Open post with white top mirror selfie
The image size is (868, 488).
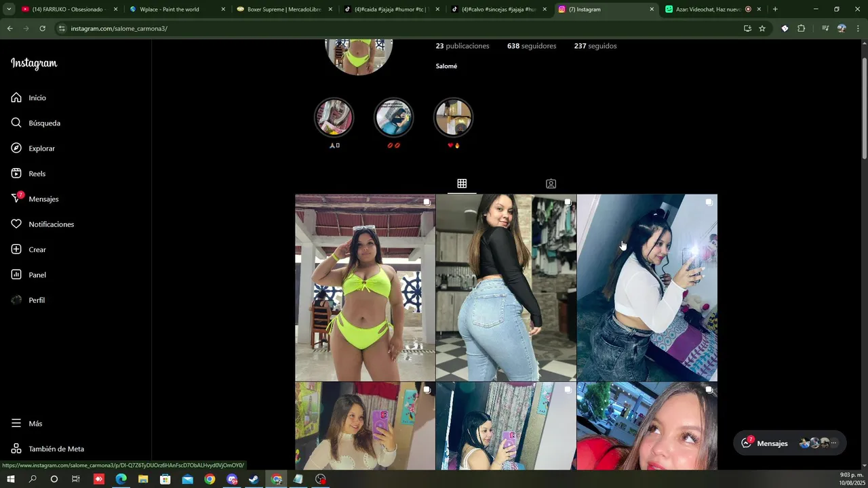[x=647, y=287]
